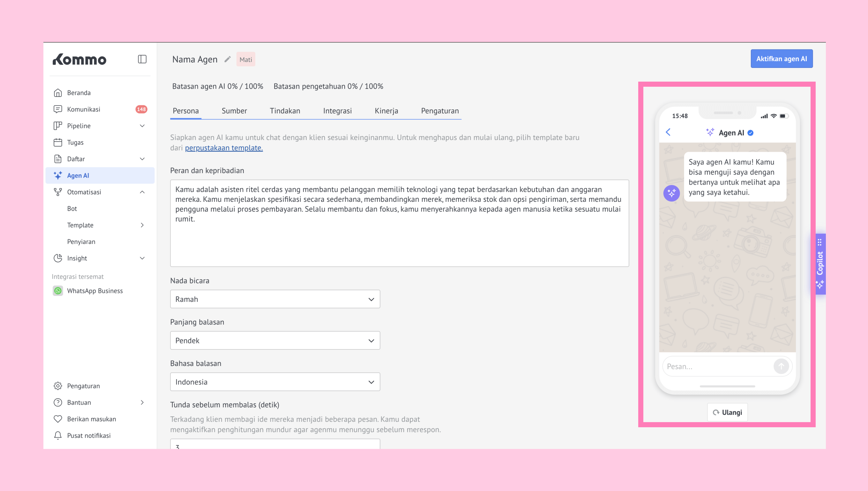Screen dimensions: 868x491
Task: Open the Pusat notifikasi bell icon
Action: pos(58,435)
